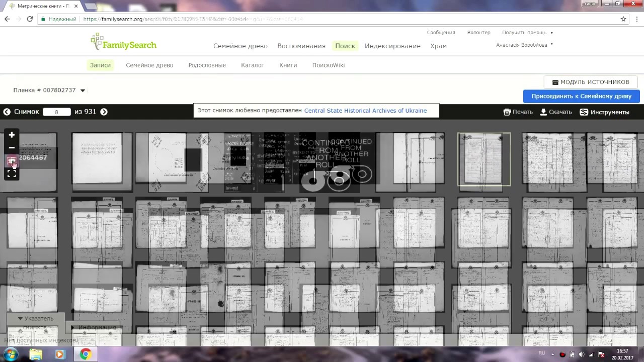
Task: Open the Индексирование menu
Action: [x=392, y=46]
